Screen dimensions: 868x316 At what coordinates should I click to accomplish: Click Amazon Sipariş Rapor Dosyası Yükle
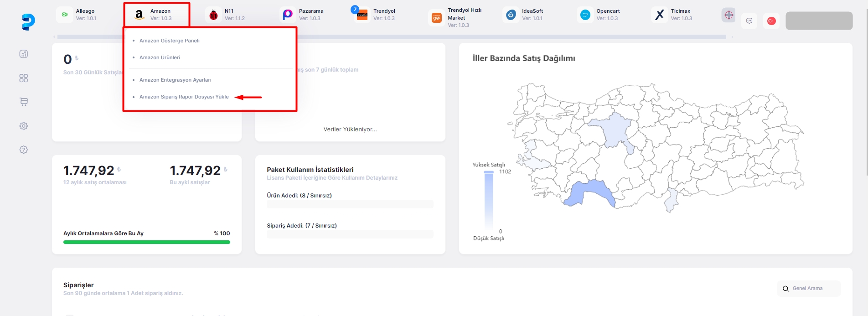(184, 97)
